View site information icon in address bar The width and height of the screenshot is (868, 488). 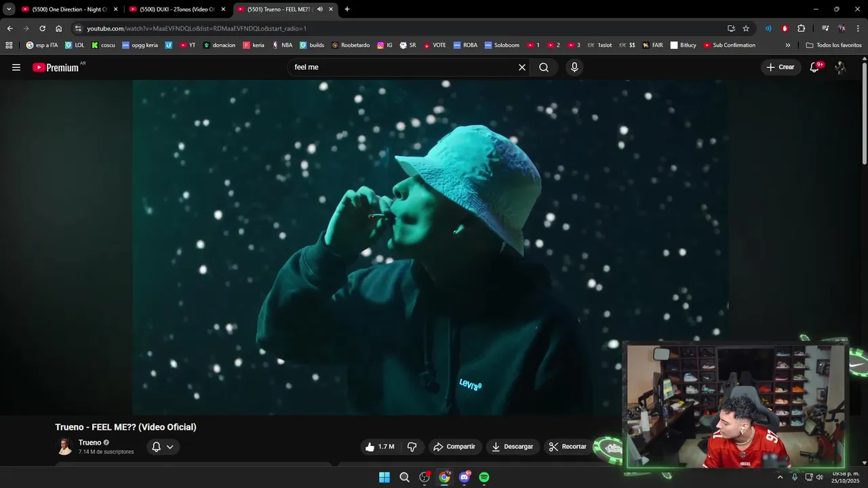(x=79, y=28)
